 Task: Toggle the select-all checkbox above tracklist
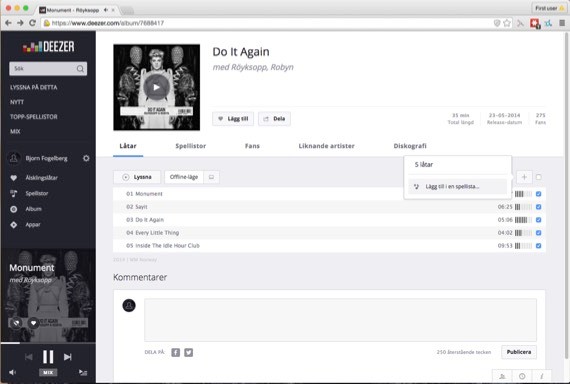click(539, 177)
